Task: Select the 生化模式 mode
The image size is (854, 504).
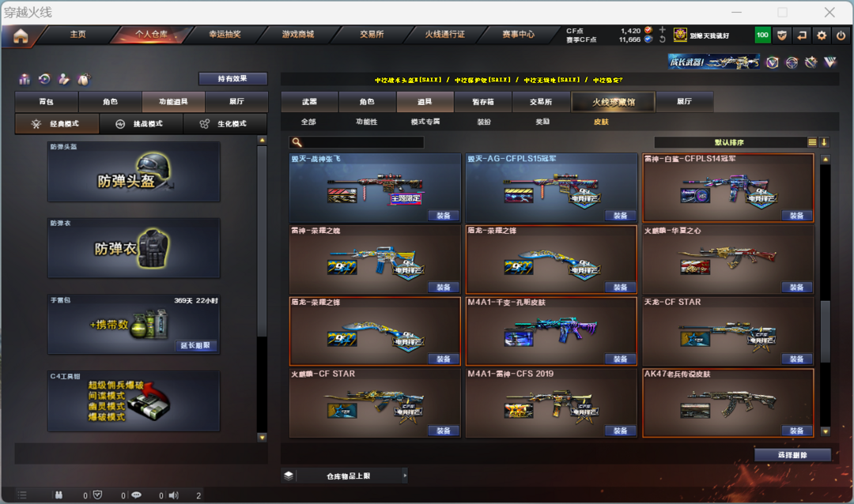Action: point(225,124)
